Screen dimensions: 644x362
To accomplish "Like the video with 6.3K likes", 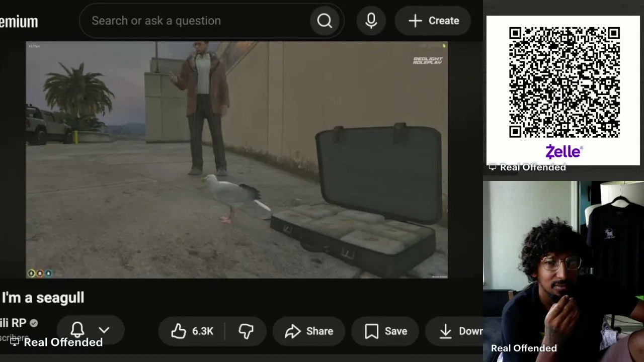I will click(x=192, y=331).
